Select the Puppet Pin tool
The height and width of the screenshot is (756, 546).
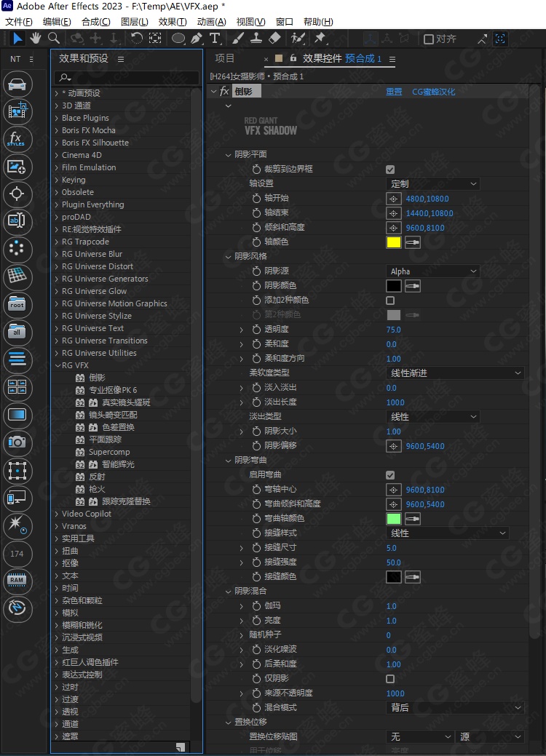pos(320,38)
